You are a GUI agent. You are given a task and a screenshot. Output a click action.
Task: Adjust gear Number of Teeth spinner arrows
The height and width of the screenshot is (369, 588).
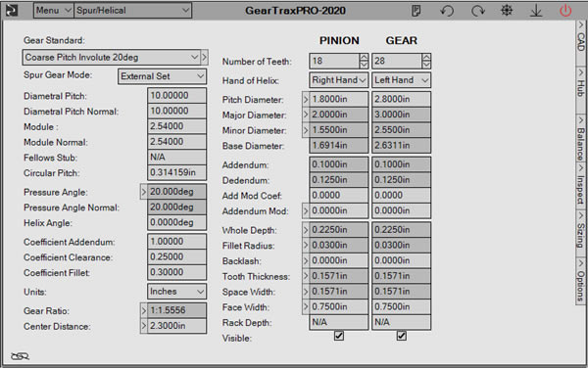pyautogui.click(x=426, y=61)
